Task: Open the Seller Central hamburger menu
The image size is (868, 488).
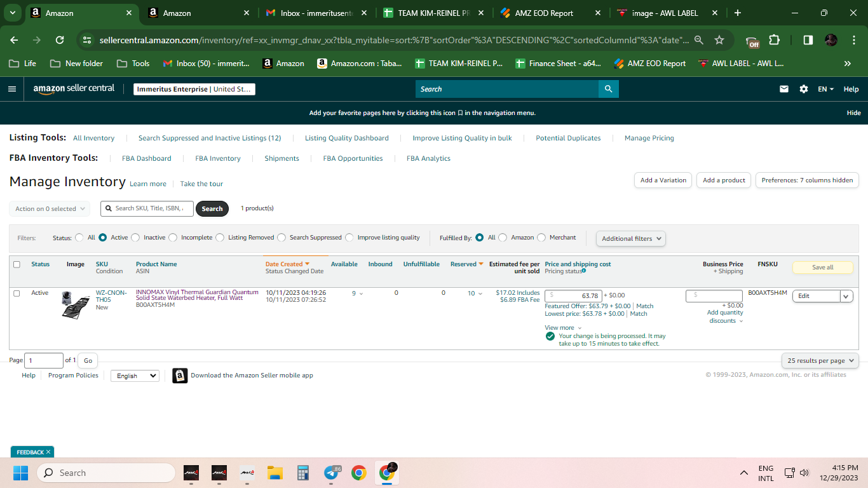Action: (x=11, y=89)
